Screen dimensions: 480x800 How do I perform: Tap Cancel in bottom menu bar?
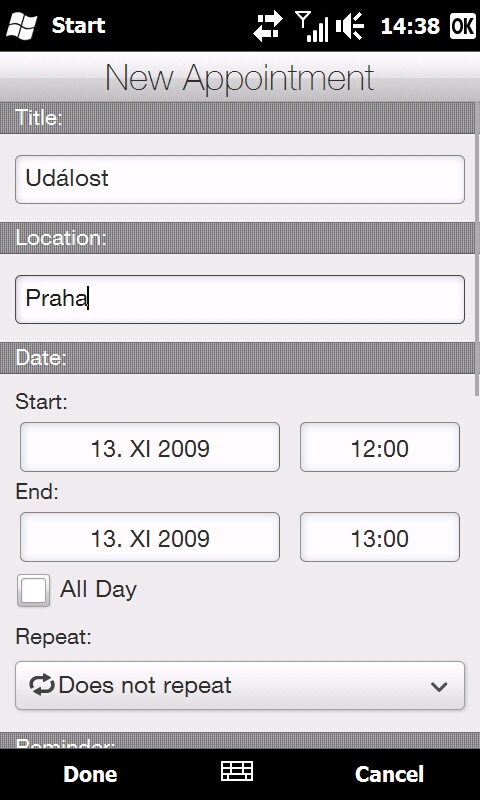click(389, 774)
